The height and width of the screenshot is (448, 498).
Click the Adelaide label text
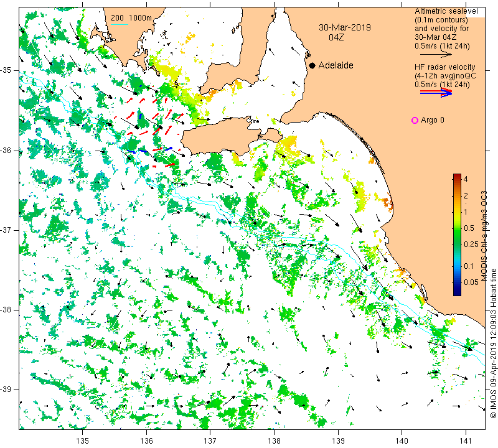336,65
